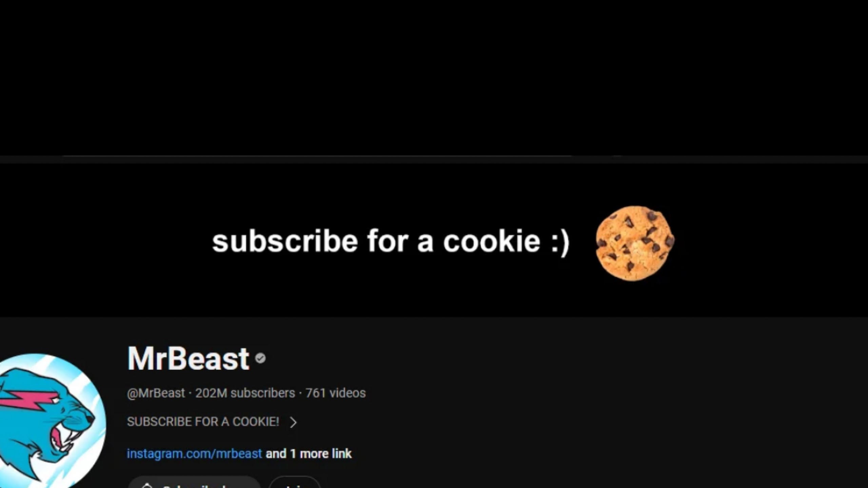Click the Join membership button

pos(295,483)
